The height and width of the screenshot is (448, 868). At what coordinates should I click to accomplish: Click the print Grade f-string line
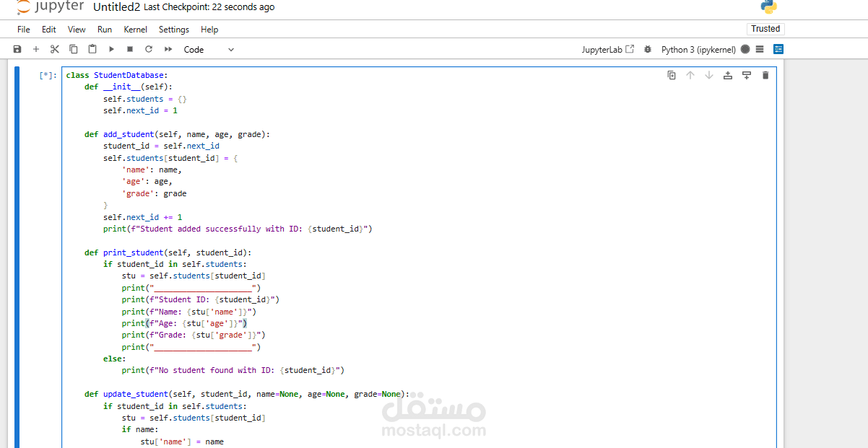point(194,335)
